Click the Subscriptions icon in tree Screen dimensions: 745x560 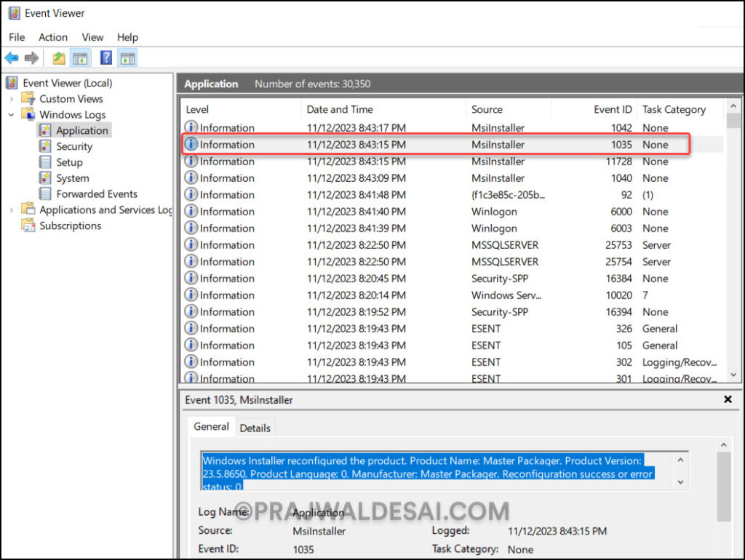coord(28,225)
